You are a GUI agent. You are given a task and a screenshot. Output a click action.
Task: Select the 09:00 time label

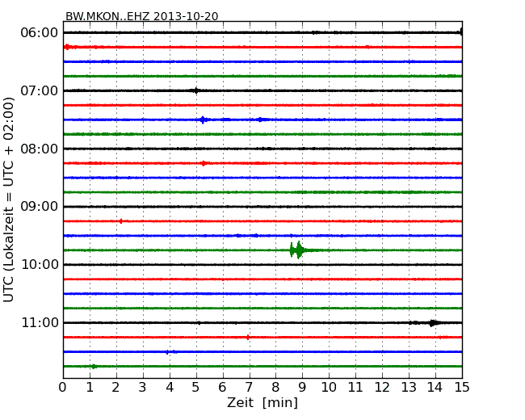pyautogui.click(x=40, y=207)
